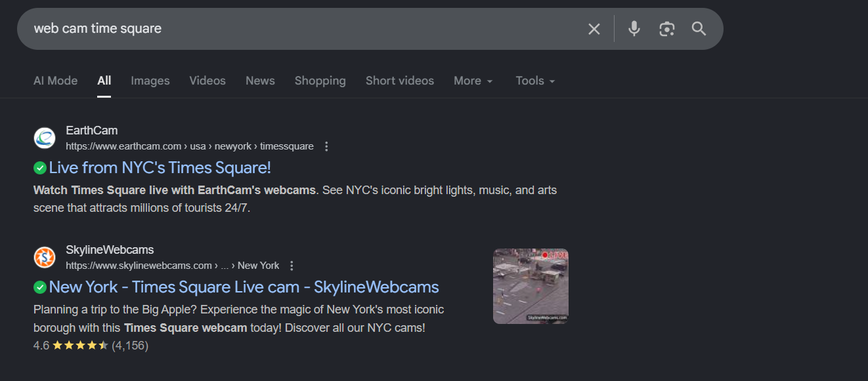This screenshot has height=381, width=868.
Task: Clear the search box with the X icon
Action: click(x=594, y=29)
